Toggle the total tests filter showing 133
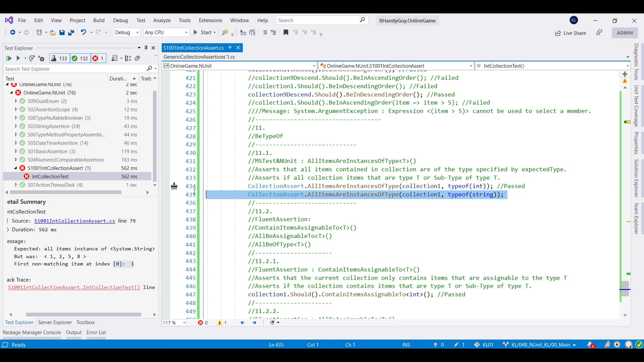The image size is (644, 362). pos(59,58)
